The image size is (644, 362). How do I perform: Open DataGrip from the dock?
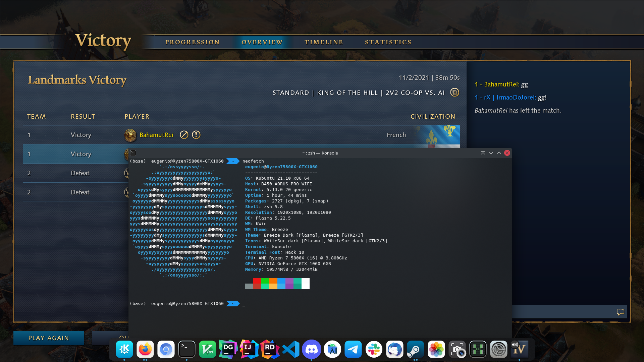pos(228,349)
